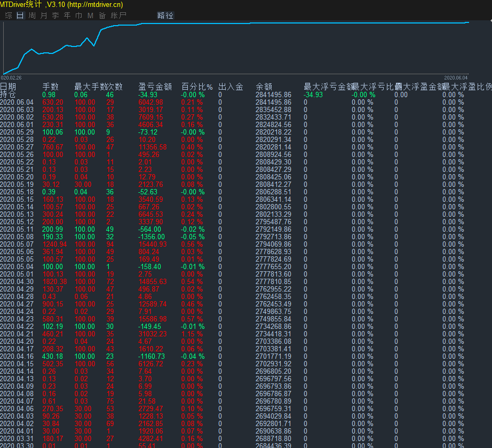Image resolution: width=492 pixels, height=448 pixels.
Task: Click the 最大手数 column header
Action: click(x=90, y=87)
